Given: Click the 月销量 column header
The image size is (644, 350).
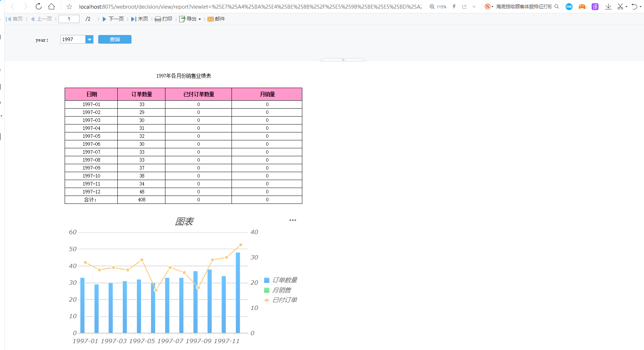Looking at the screenshot, I should point(267,94).
